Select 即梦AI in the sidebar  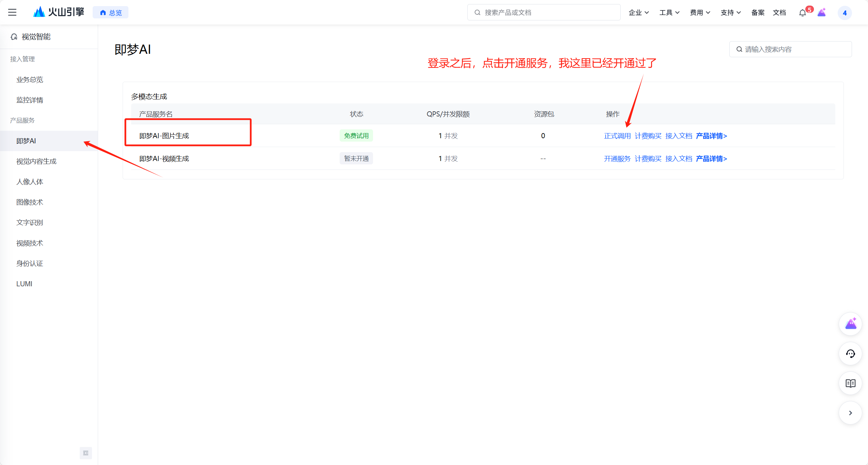tap(49, 141)
